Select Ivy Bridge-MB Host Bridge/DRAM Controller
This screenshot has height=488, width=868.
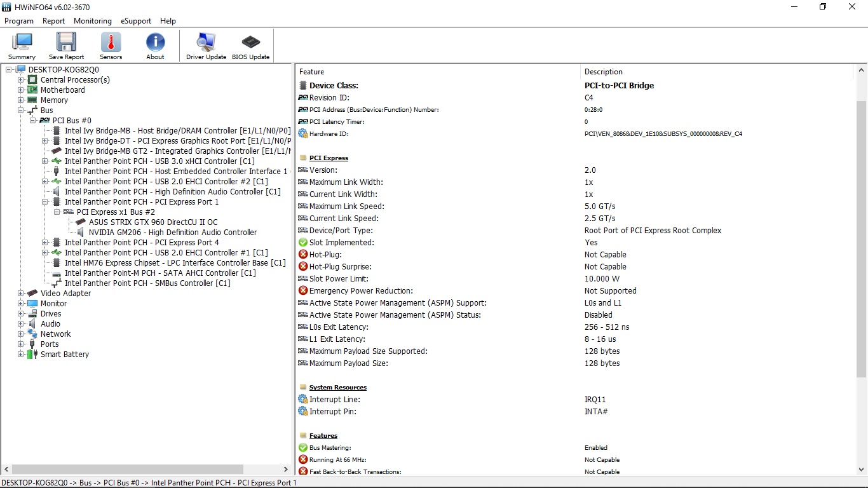(177, 131)
